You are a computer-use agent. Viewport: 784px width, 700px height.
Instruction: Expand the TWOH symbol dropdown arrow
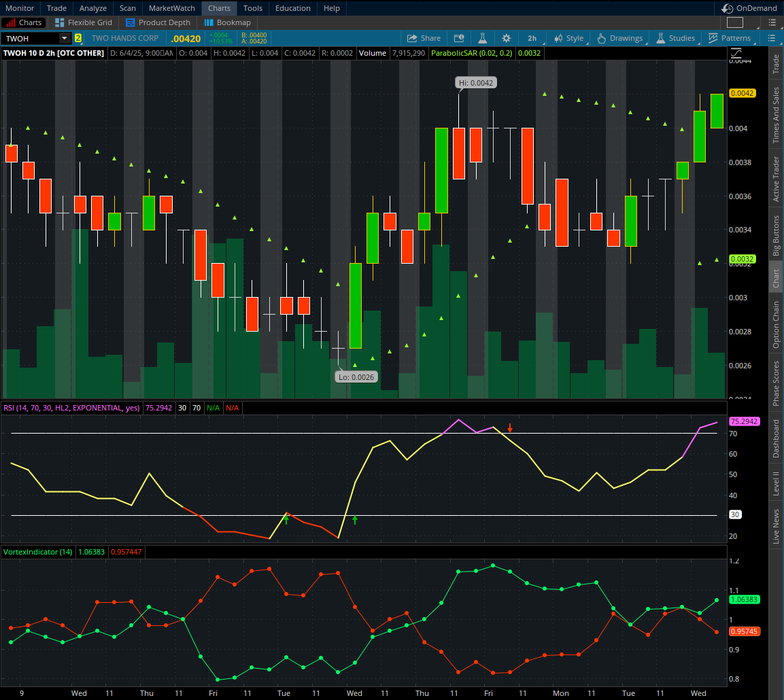pos(65,39)
